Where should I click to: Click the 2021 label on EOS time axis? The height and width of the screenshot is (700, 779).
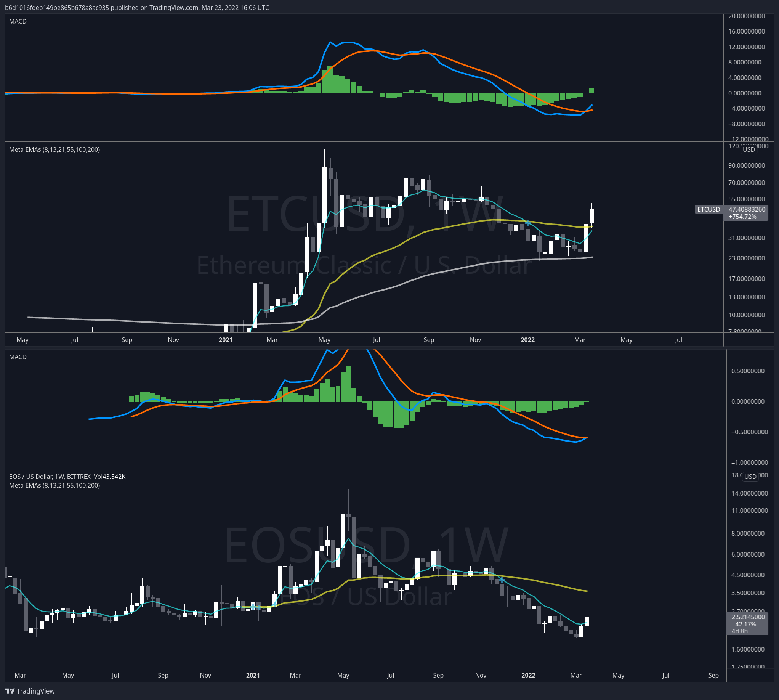point(253,675)
